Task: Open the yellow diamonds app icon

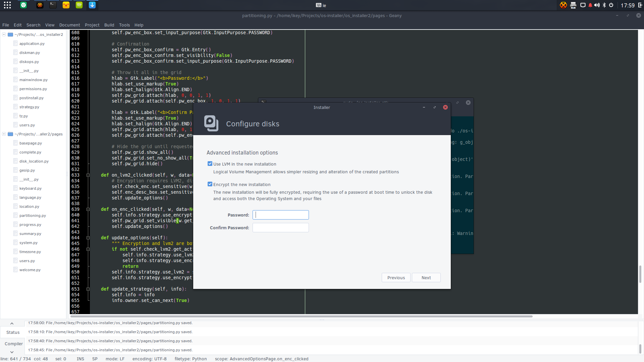Action: (x=66, y=5)
